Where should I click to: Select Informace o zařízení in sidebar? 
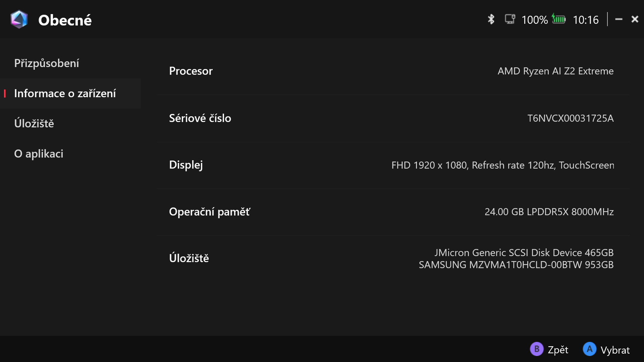(x=65, y=94)
